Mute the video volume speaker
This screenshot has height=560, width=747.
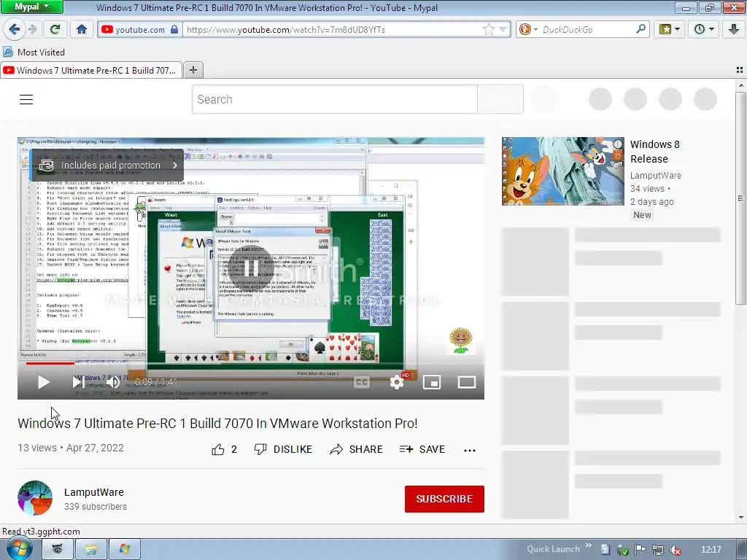(x=113, y=382)
